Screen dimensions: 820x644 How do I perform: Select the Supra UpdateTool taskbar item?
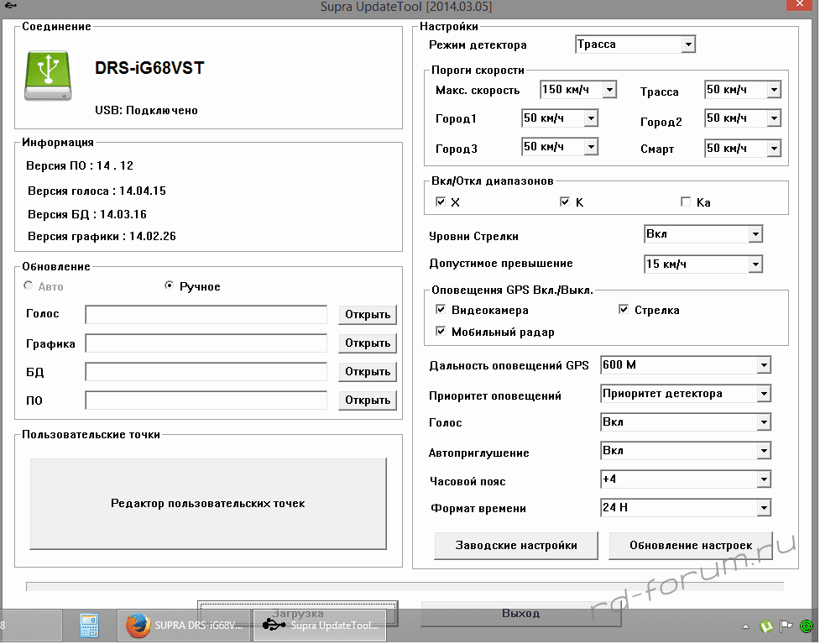tap(320, 626)
